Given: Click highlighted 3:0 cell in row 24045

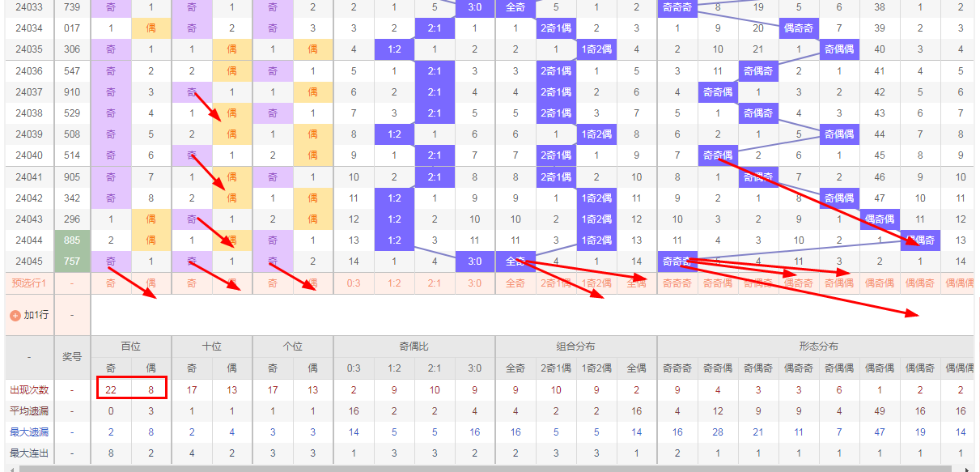Looking at the screenshot, I should (x=475, y=262).
